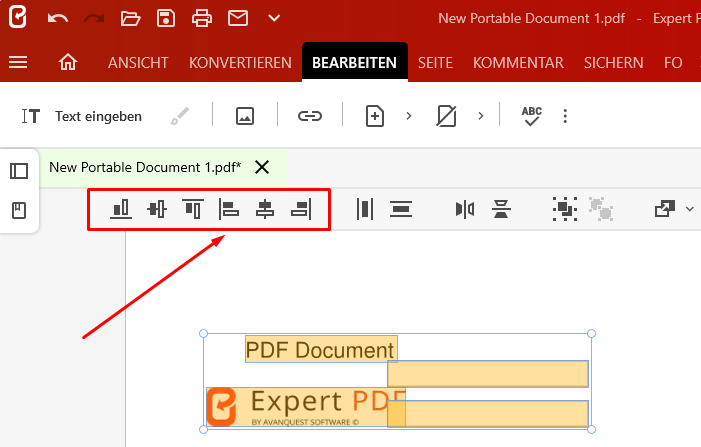
Task: Click the Expert PDF app logo icon
Action: click(17, 17)
